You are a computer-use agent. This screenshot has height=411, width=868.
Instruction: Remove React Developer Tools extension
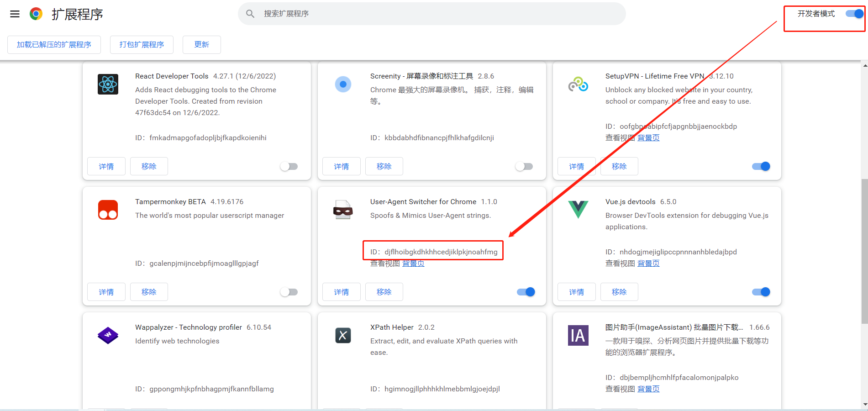point(149,166)
